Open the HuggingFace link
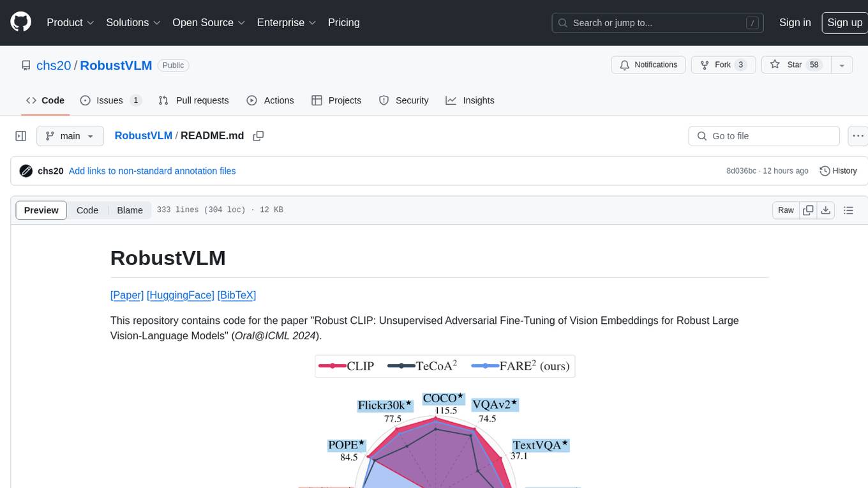Viewport: 868px width, 488px height. (x=180, y=295)
